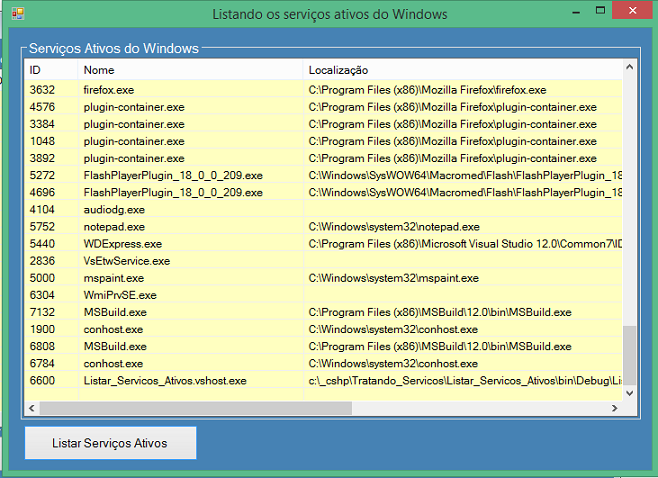Viewport: 658px width, 478px height.
Task: Minimize the Listando os serviços window
Action: coord(576,12)
